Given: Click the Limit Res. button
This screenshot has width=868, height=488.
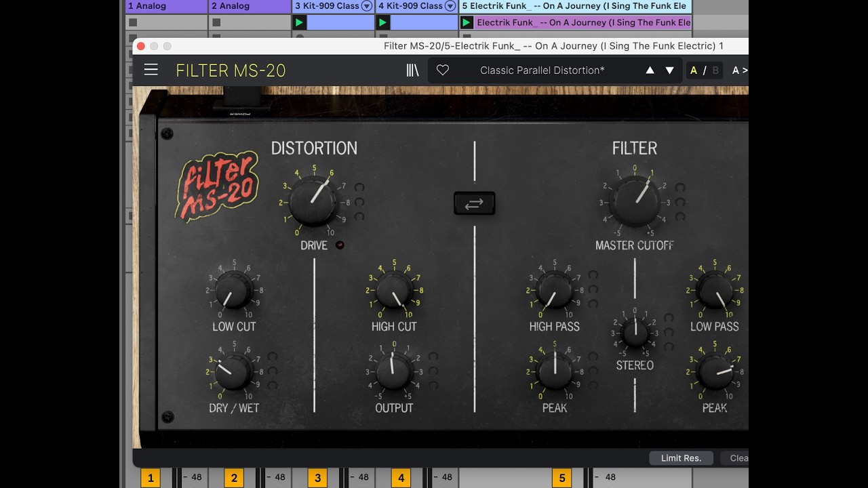Looking at the screenshot, I should [681, 458].
